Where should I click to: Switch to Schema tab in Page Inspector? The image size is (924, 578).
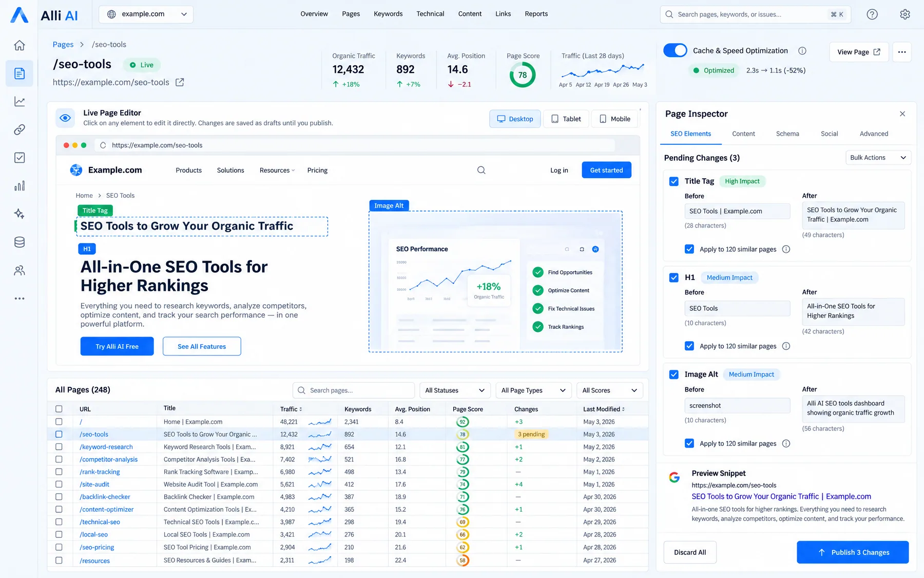coord(787,134)
